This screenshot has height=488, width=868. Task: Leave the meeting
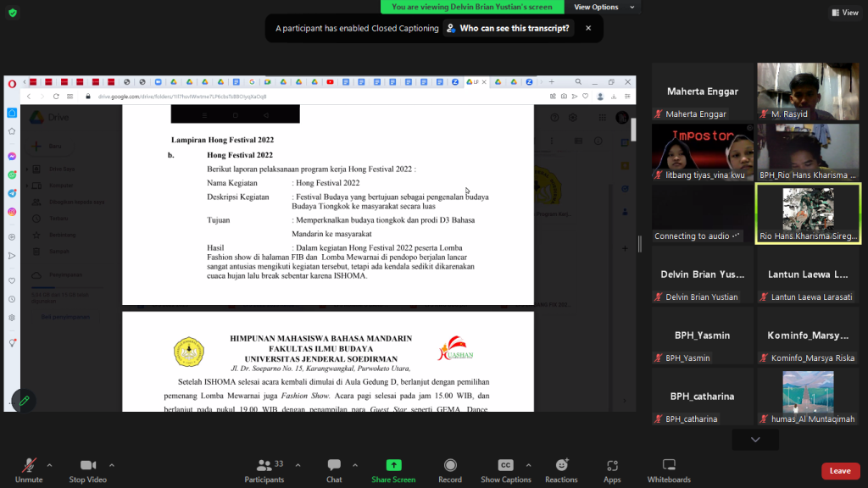pyautogui.click(x=840, y=471)
